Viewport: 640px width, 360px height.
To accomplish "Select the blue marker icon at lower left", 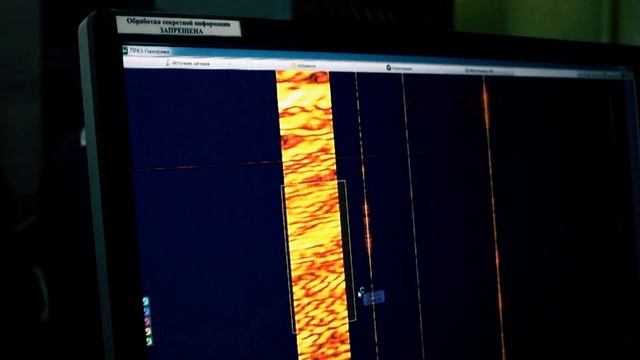I will (x=147, y=311).
